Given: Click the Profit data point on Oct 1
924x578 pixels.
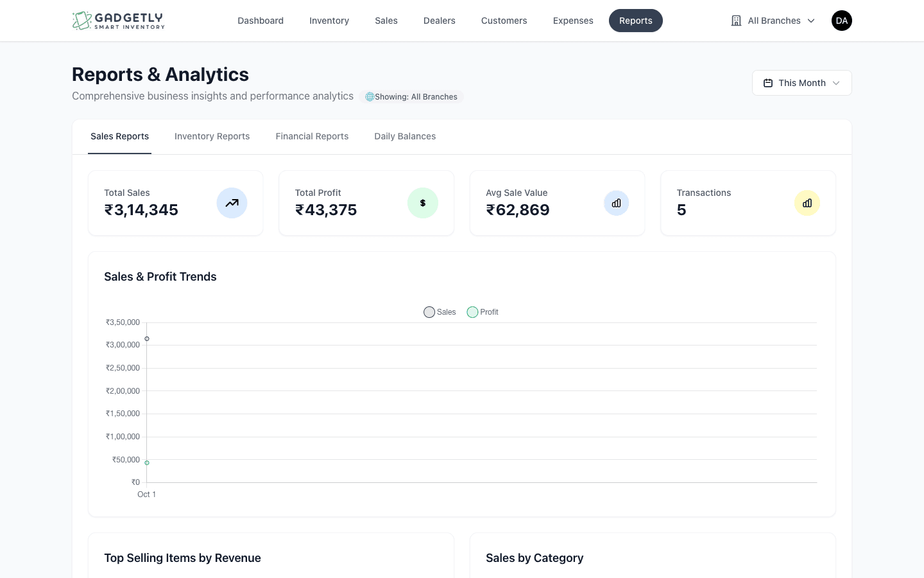Looking at the screenshot, I should [x=147, y=462].
